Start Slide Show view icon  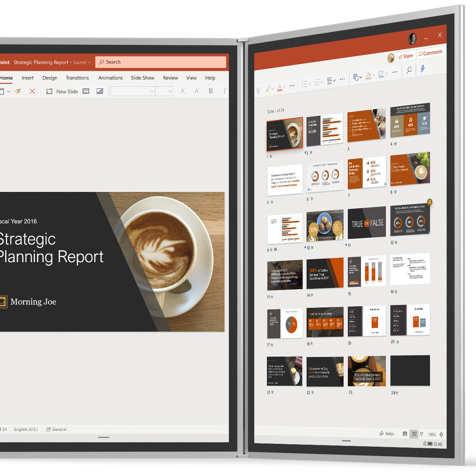(422, 434)
